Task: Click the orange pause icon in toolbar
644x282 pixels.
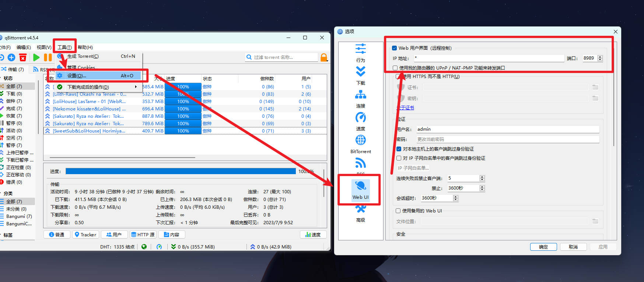Action: (48, 57)
